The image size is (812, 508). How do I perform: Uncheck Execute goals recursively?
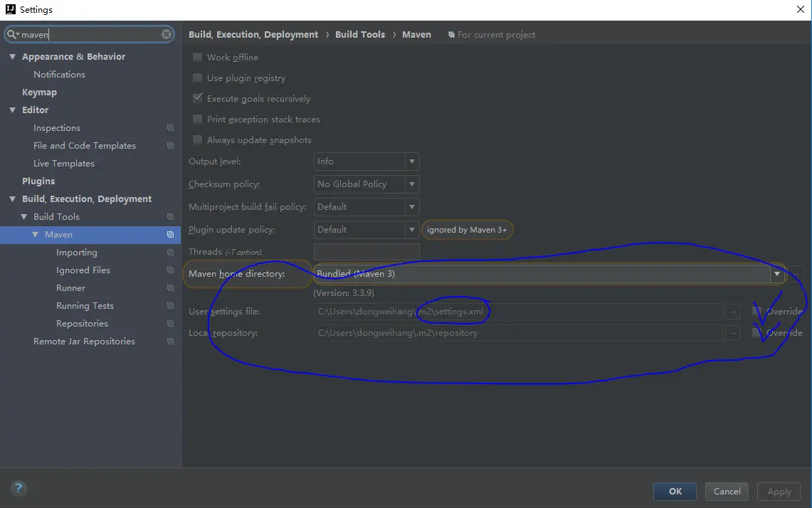197,98
